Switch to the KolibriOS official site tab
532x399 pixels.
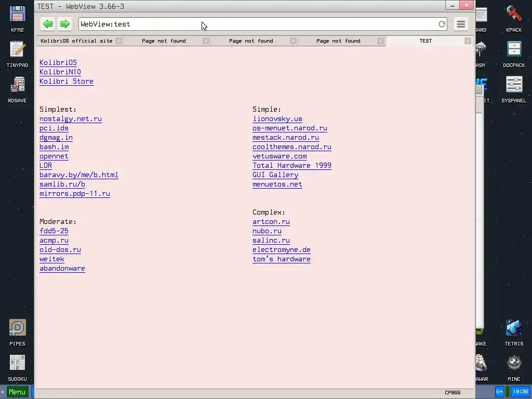click(76, 41)
